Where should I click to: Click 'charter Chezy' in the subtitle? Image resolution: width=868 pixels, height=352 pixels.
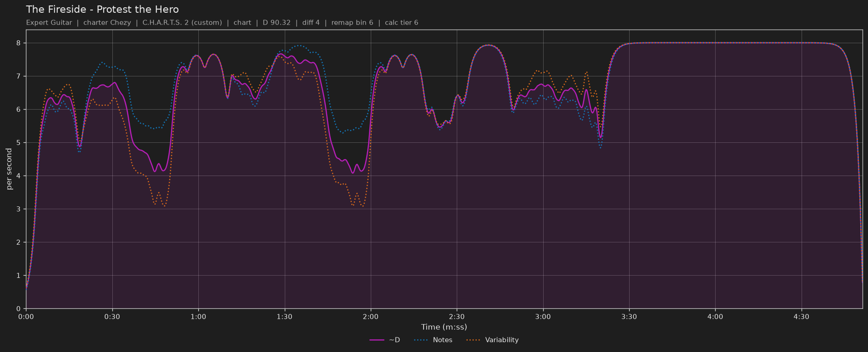click(107, 23)
